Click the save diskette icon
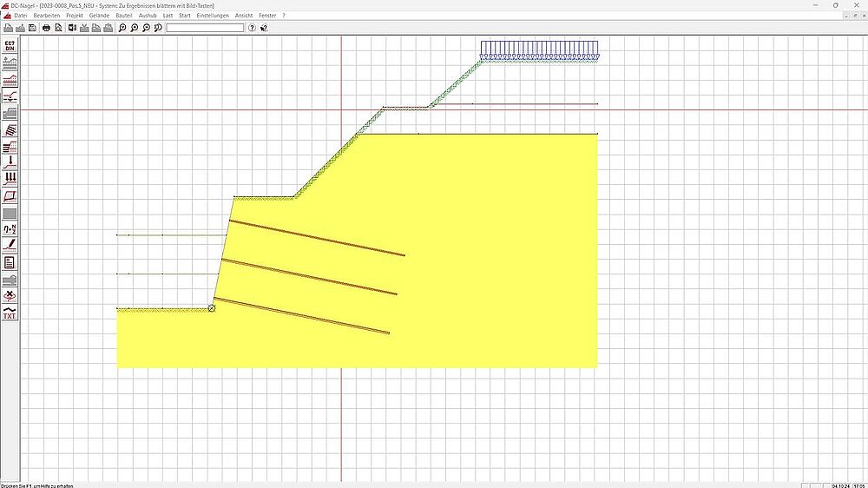The image size is (868, 488). (31, 28)
